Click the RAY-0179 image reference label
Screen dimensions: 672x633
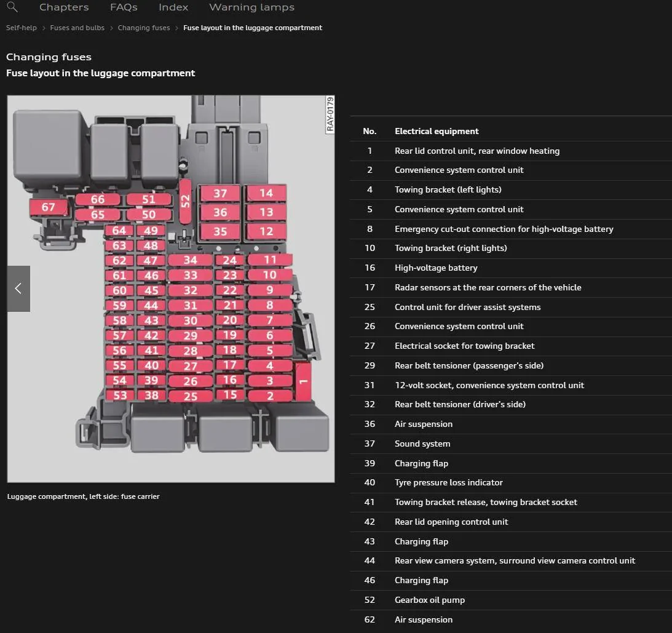(x=330, y=114)
